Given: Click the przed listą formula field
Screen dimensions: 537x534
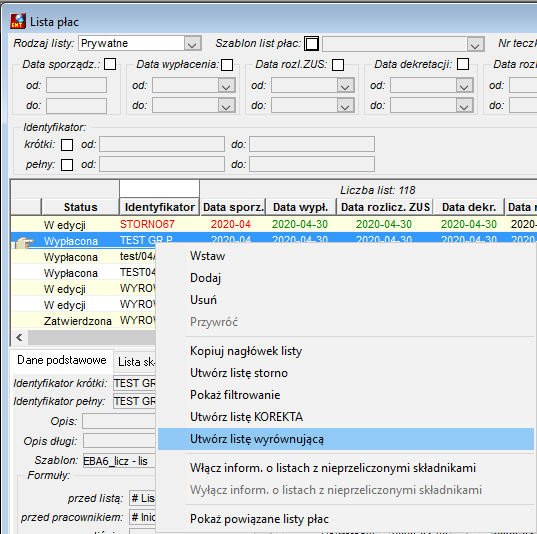Looking at the screenshot, I should (142, 498).
